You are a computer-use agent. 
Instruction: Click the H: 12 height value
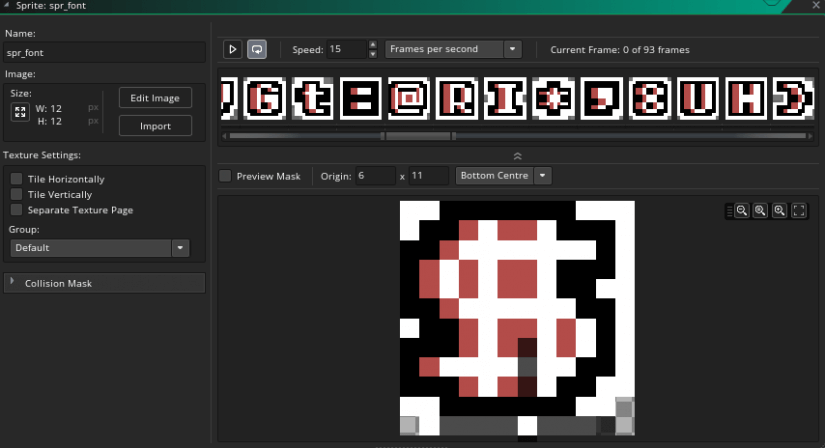tap(49, 122)
